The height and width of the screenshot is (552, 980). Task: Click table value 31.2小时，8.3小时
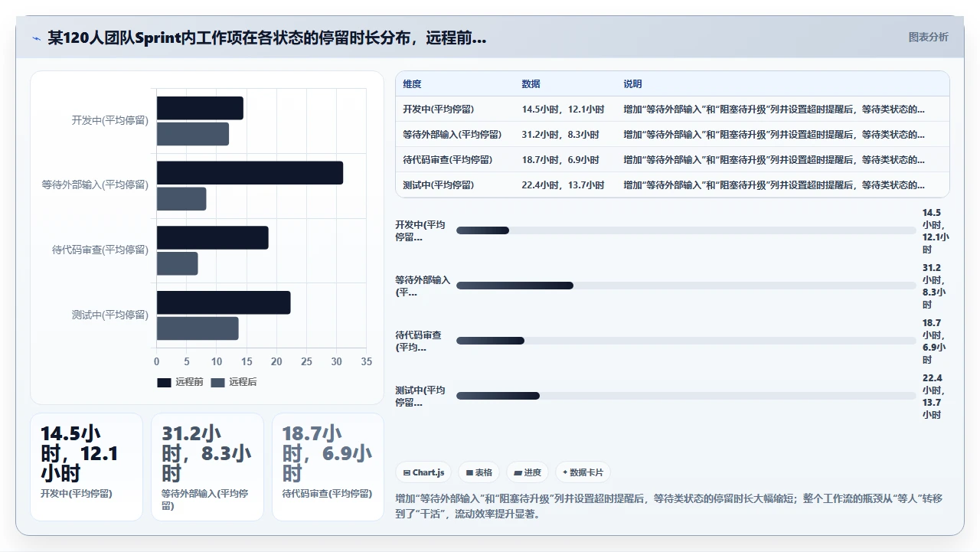[560, 135]
